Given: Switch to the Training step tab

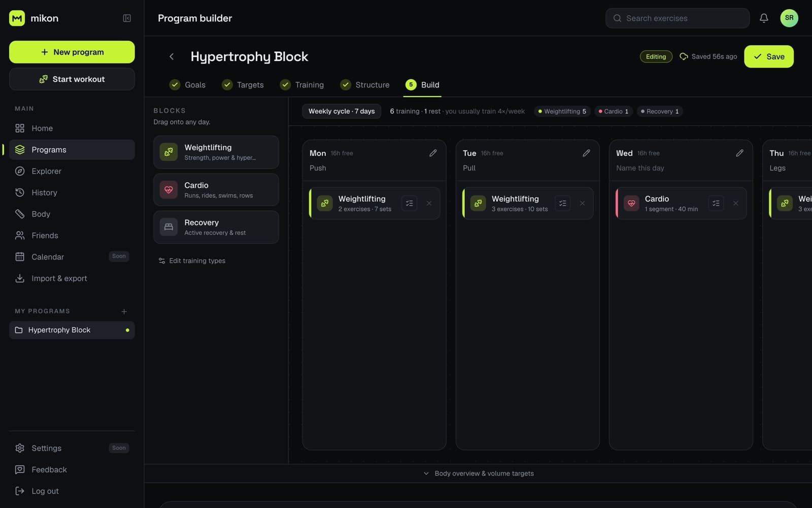Looking at the screenshot, I should (302, 85).
